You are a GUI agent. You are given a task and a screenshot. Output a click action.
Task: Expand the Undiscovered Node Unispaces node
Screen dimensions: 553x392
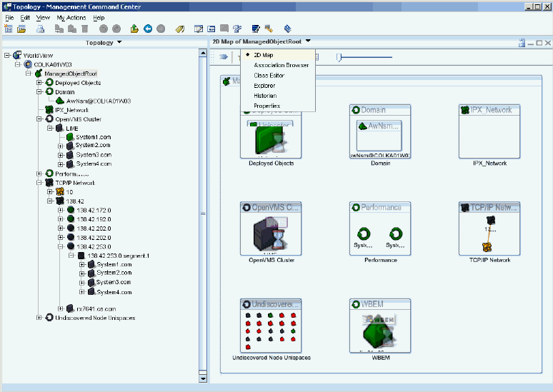tap(39, 318)
